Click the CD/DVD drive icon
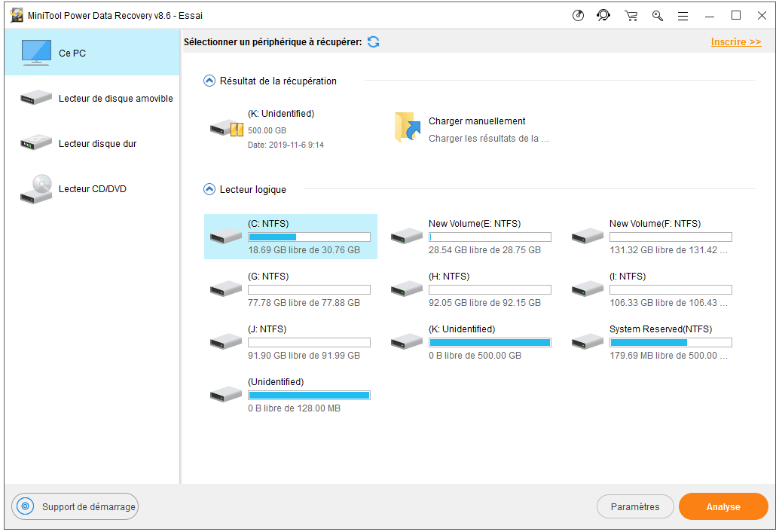 coord(35,188)
